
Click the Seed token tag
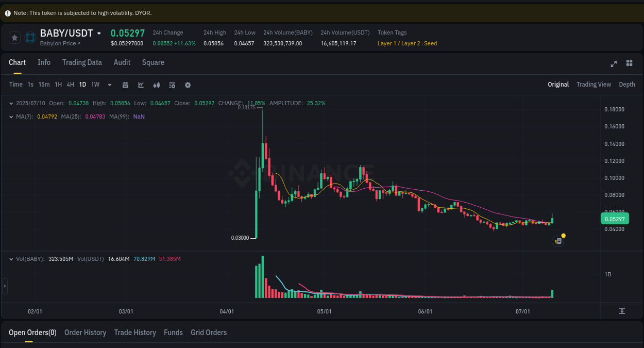(x=430, y=43)
